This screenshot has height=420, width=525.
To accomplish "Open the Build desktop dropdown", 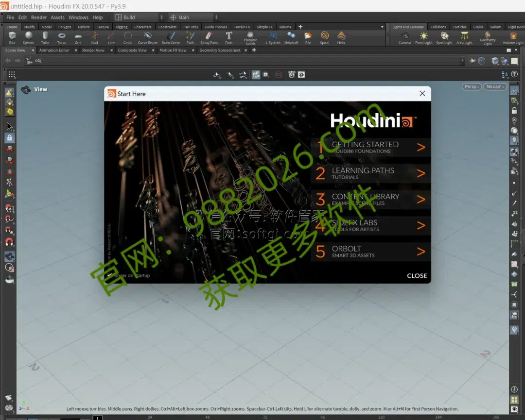I will [x=139, y=17].
